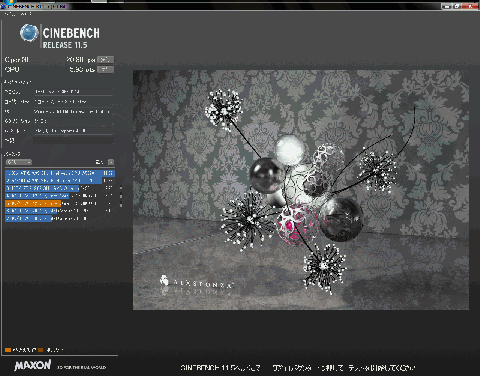480x376 pixels.
Task: Open the first menu in the menu bar
Action: [x=10, y=14]
